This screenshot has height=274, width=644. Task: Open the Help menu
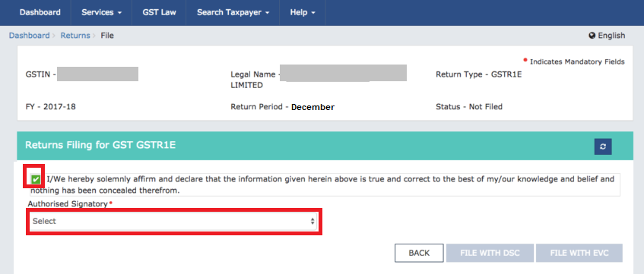click(303, 12)
